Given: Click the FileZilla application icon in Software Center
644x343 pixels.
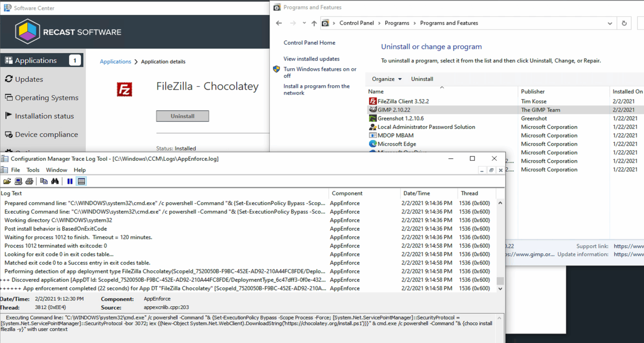Looking at the screenshot, I should tap(125, 89).
